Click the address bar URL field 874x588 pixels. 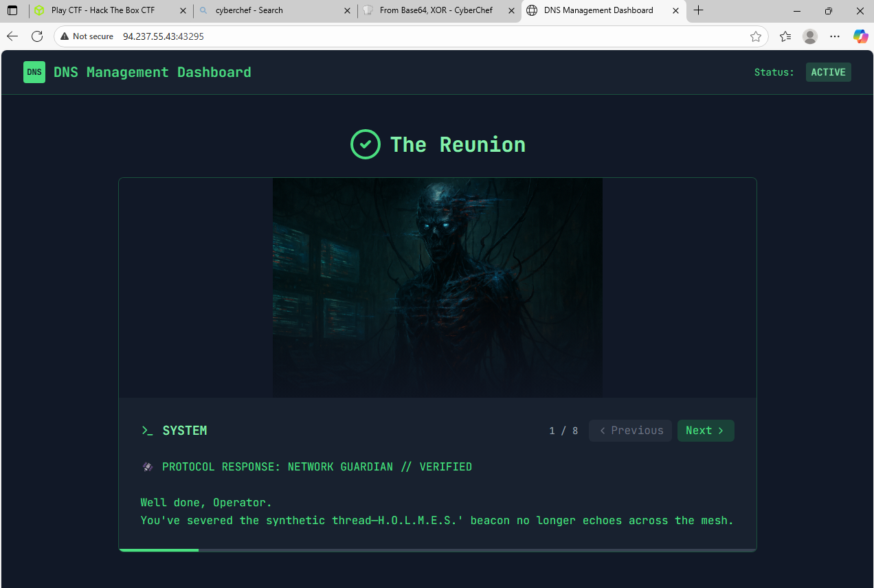pos(412,36)
